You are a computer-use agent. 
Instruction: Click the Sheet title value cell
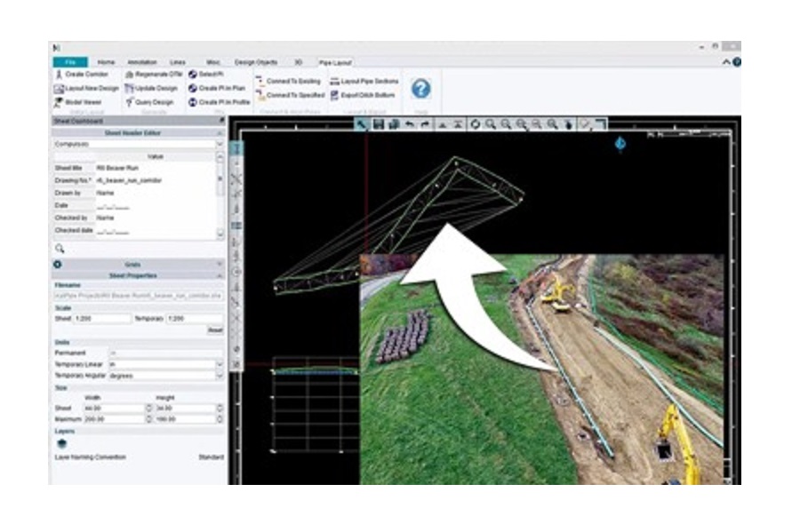pyautogui.click(x=156, y=168)
